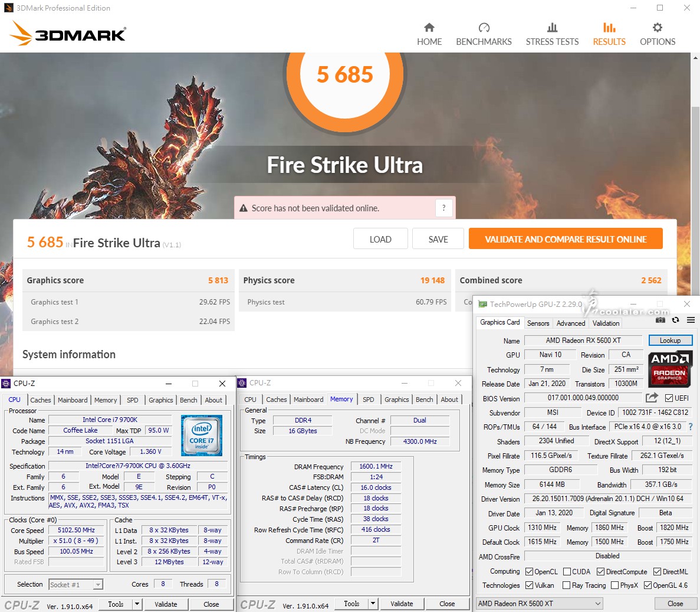Open the Socket #1 selection dropdown

pyautogui.click(x=98, y=584)
